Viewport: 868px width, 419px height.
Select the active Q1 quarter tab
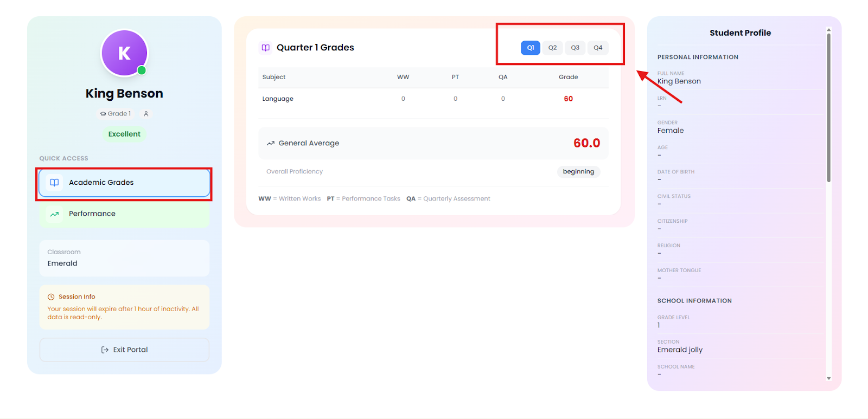click(x=530, y=48)
